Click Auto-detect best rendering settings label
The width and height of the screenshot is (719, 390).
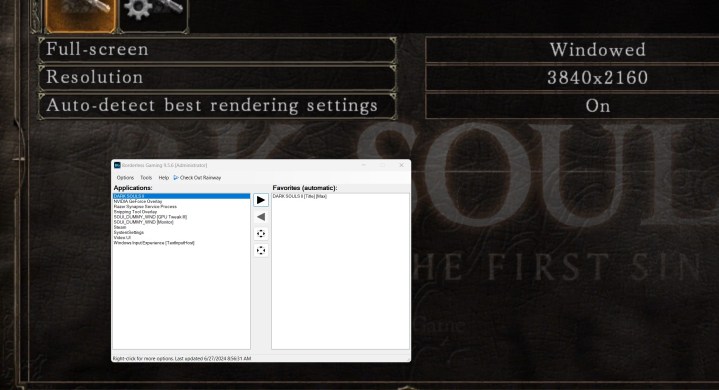point(217,106)
